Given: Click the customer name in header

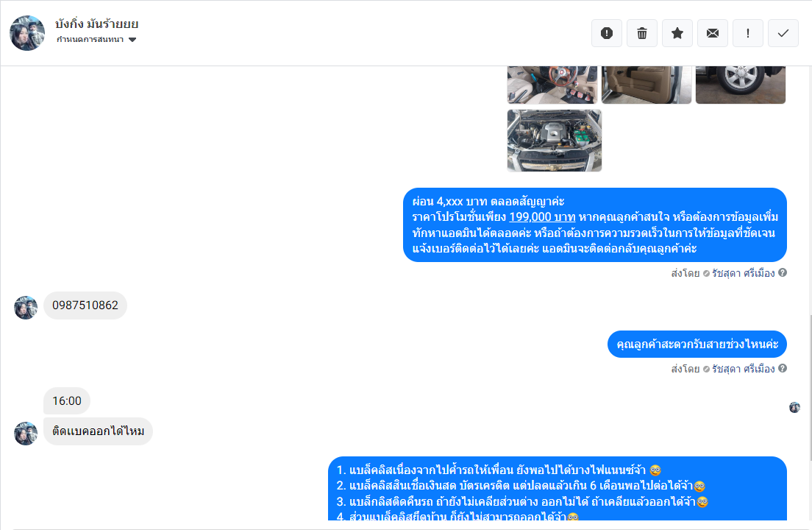Looking at the screenshot, I should (97, 24).
